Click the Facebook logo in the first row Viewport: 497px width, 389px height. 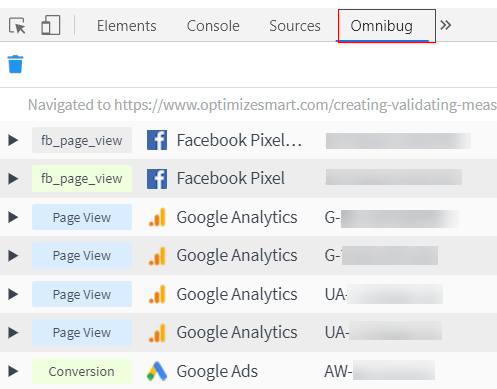[x=157, y=140]
